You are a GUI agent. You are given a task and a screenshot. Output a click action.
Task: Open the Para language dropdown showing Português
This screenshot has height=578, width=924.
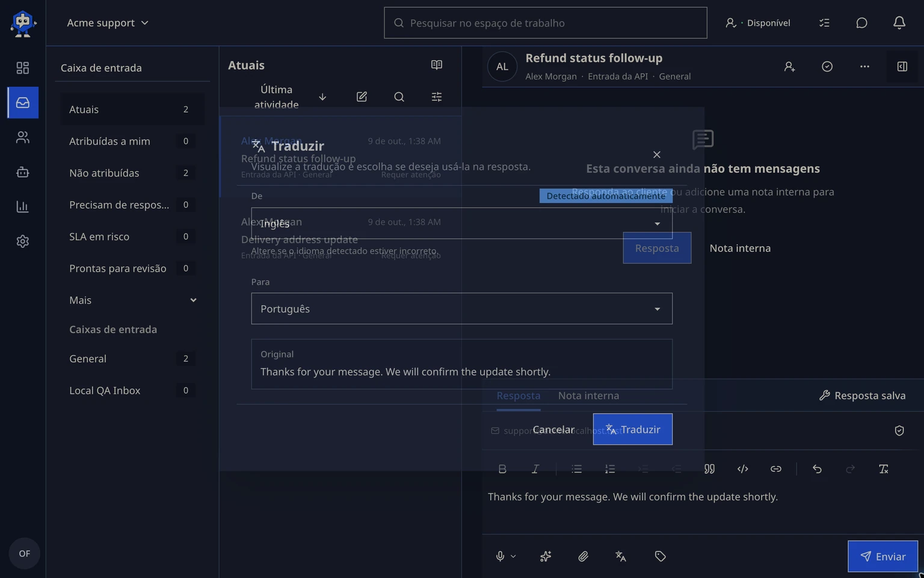pyautogui.click(x=461, y=309)
